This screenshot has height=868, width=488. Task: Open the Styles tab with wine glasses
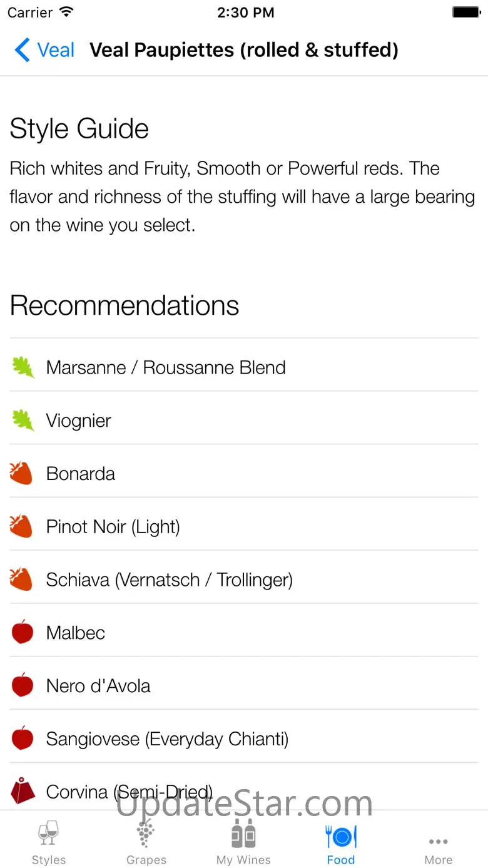pos(49,843)
